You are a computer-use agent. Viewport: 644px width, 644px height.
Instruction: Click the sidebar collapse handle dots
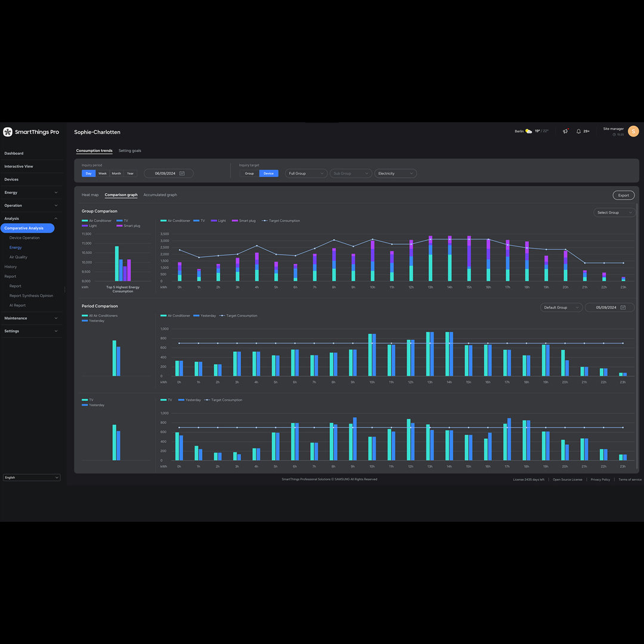pyautogui.click(x=64, y=290)
